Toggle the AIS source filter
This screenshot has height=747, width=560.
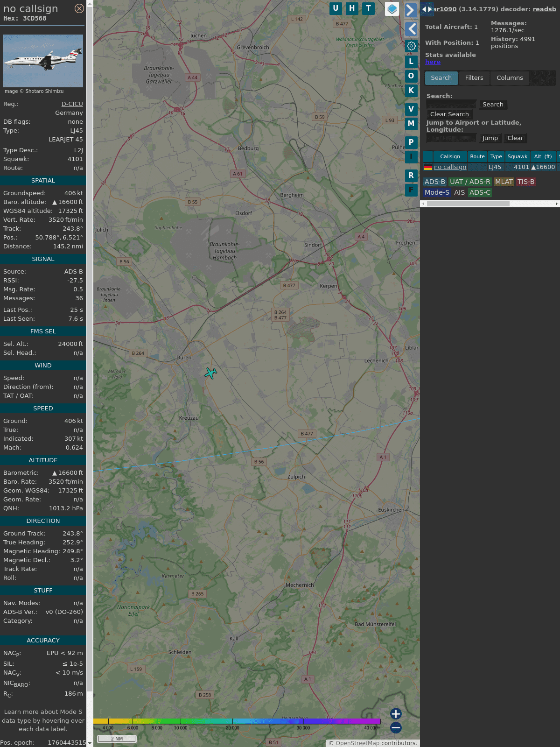click(459, 193)
